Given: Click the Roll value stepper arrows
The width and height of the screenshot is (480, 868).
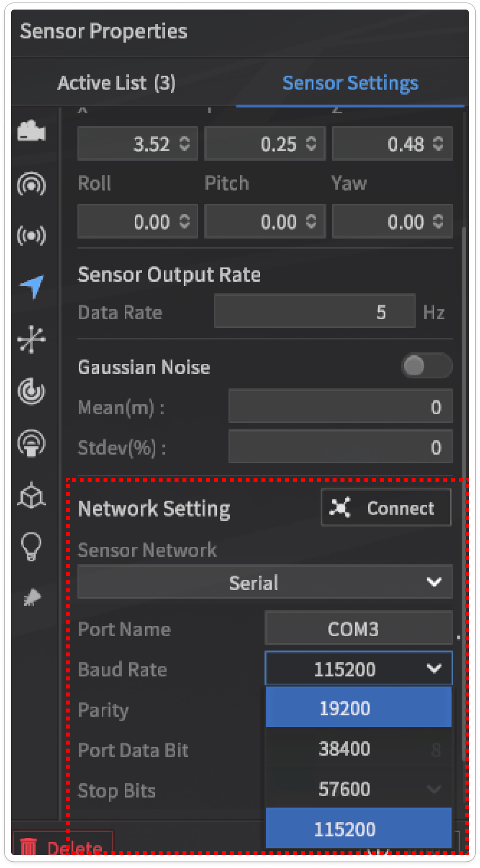Looking at the screenshot, I should (x=184, y=221).
